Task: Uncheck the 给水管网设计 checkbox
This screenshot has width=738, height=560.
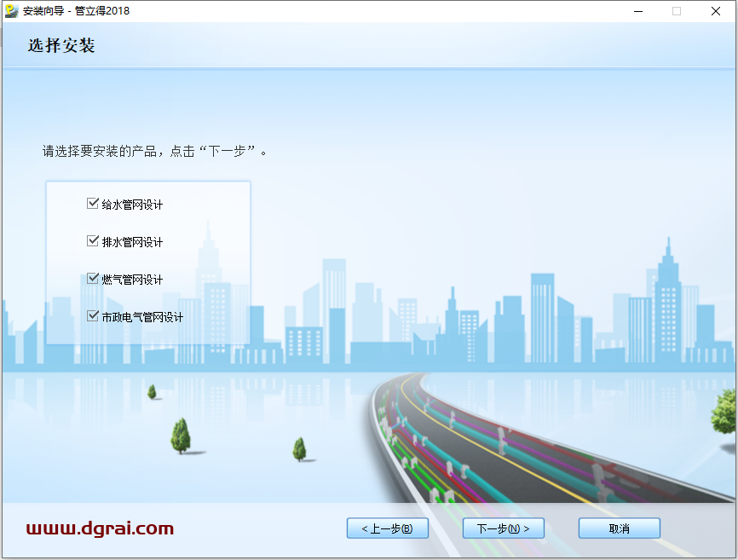Action: click(93, 204)
